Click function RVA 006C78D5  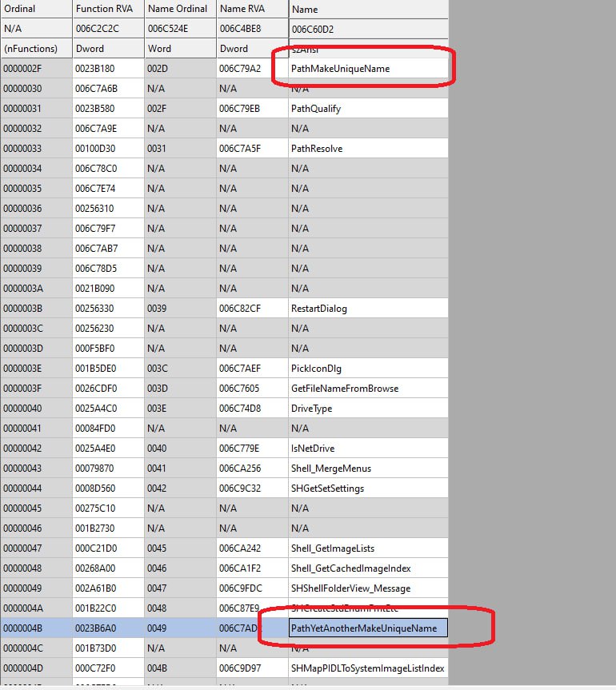coord(108,269)
